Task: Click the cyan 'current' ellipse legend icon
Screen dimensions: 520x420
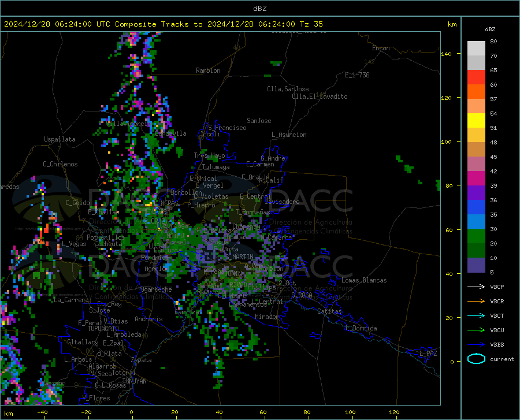Action: coord(476,359)
